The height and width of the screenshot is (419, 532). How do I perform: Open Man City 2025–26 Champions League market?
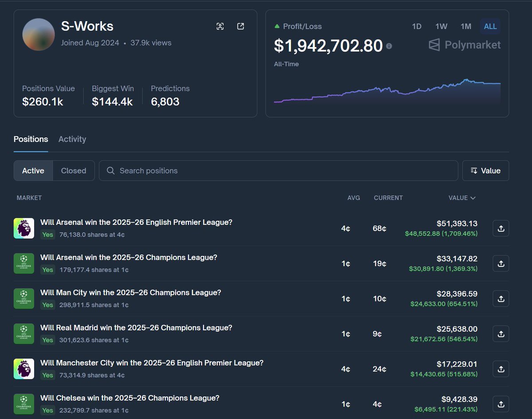coord(131,292)
